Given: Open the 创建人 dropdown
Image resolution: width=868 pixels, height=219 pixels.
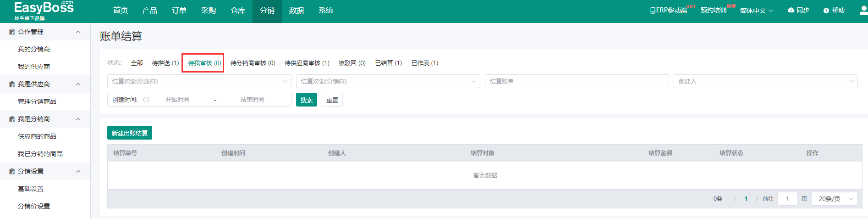Looking at the screenshot, I should (x=766, y=81).
